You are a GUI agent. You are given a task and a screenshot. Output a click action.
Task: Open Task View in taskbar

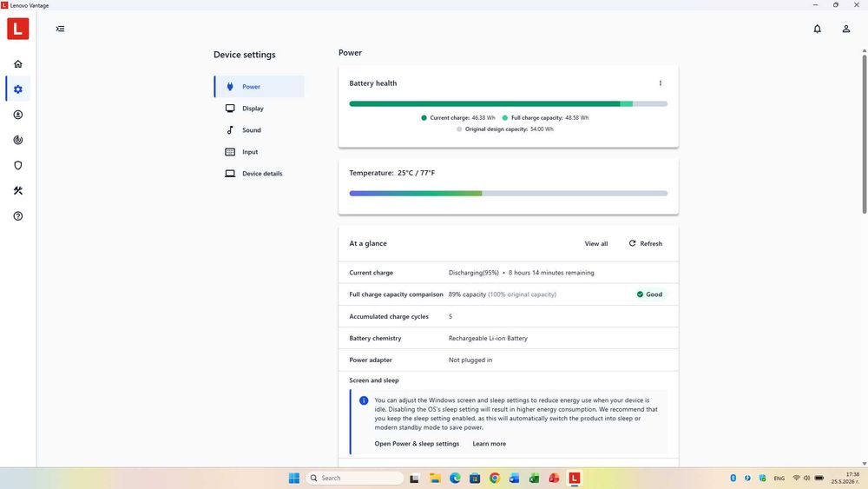pyautogui.click(x=414, y=478)
